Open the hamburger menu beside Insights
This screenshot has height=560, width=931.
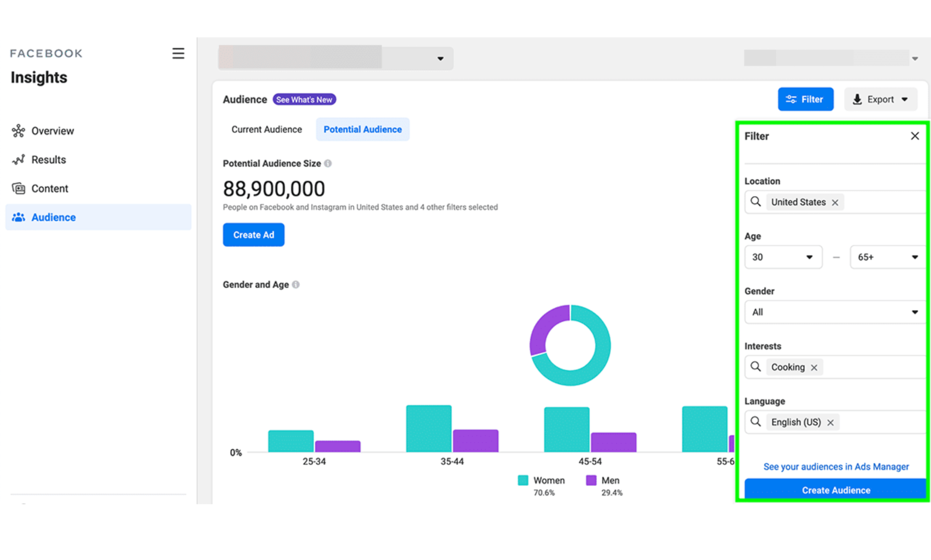[x=178, y=53]
